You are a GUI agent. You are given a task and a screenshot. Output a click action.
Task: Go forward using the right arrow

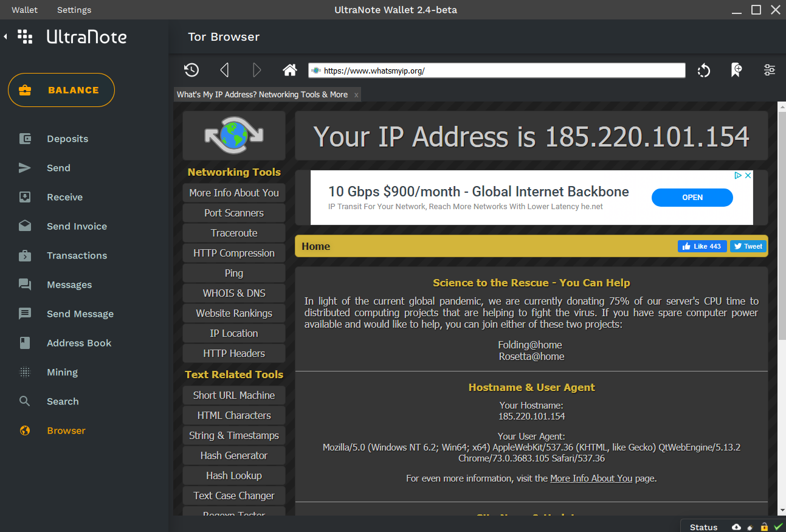click(x=257, y=70)
